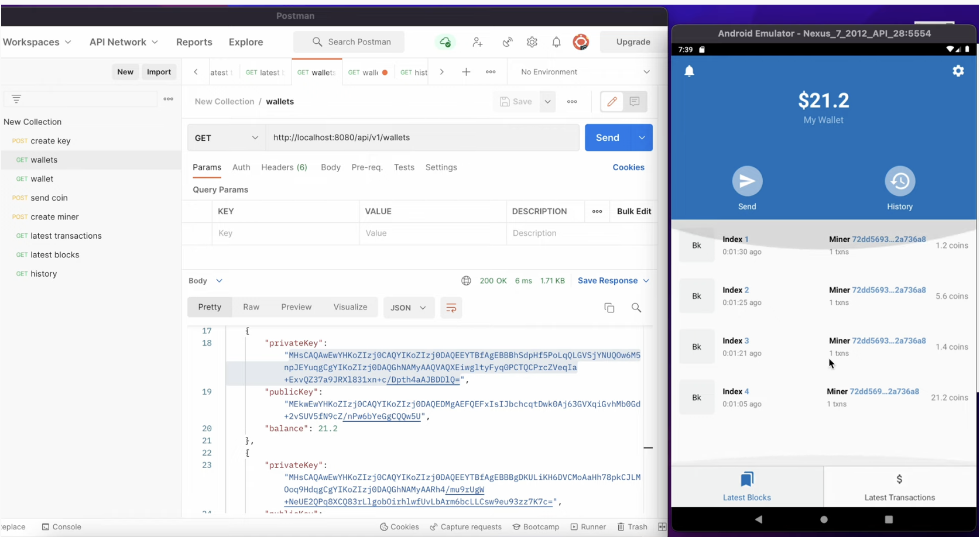Tap the Send paper plane icon in emulator
Viewport: 980px width, 537px height.
tap(747, 181)
